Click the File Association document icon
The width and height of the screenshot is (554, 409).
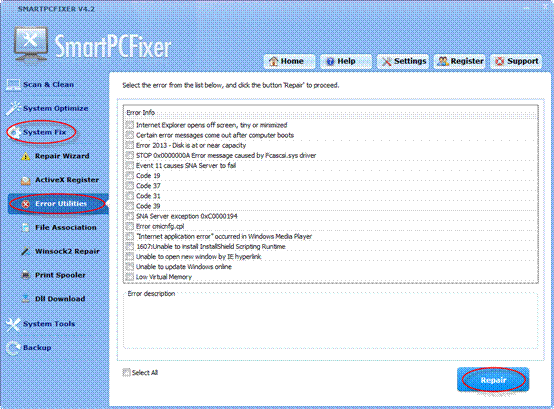click(x=25, y=227)
